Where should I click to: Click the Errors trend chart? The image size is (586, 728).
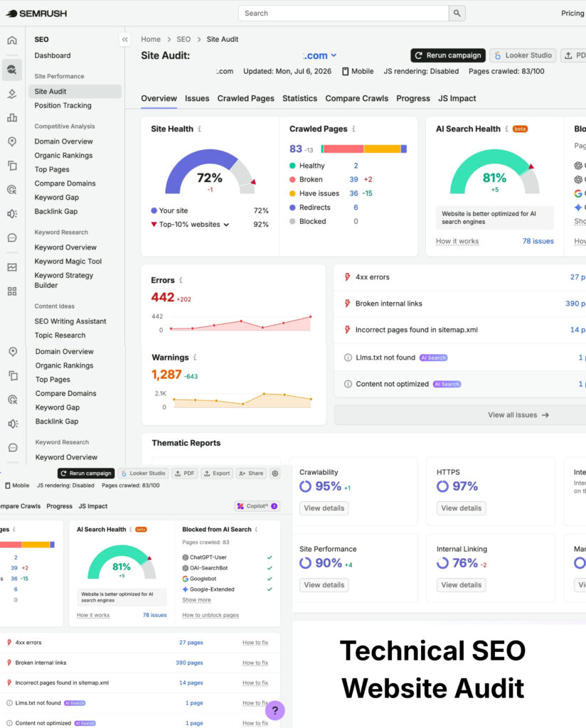pyautogui.click(x=240, y=323)
